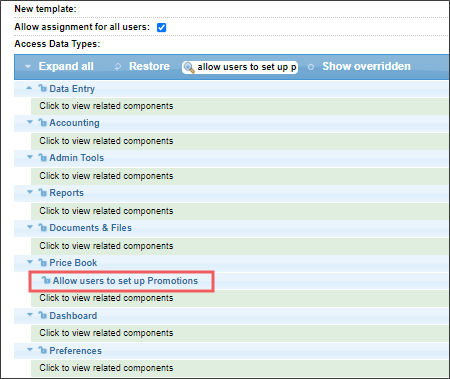Screen dimensions: 450x379
Task: Select the Documents & Files tree item
Action: (x=90, y=228)
